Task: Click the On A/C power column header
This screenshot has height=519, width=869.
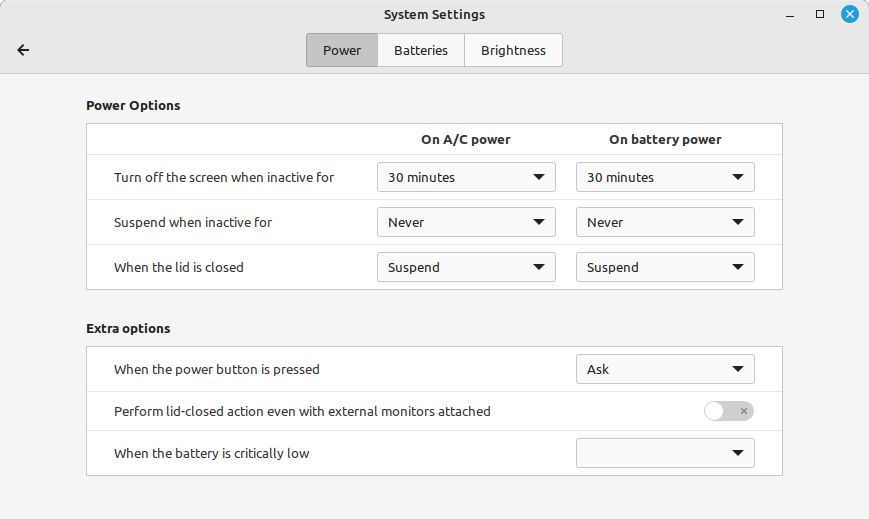Action: point(466,140)
